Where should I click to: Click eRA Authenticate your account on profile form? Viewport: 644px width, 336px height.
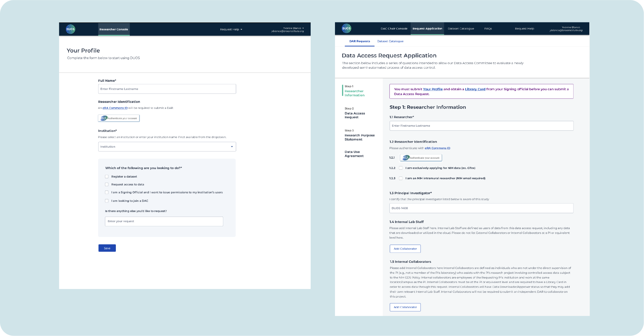coord(119,118)
